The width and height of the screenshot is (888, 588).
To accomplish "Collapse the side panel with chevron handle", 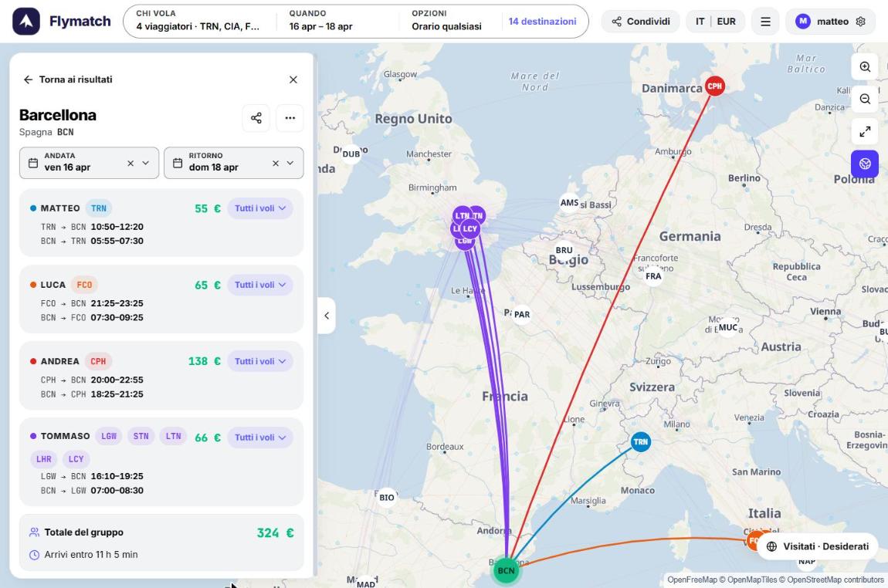I will click(326, 316).
